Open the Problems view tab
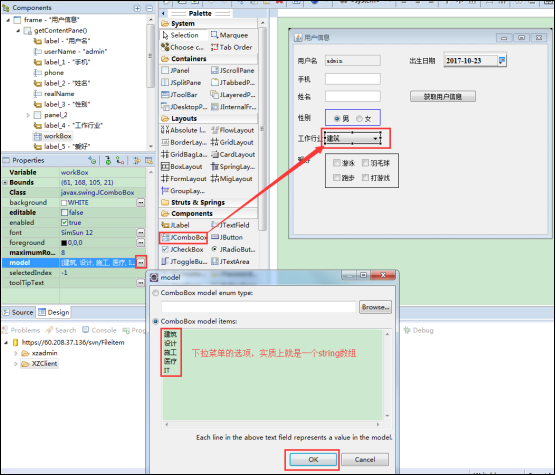This screenshot has height=475, width=556. point(21,330)
